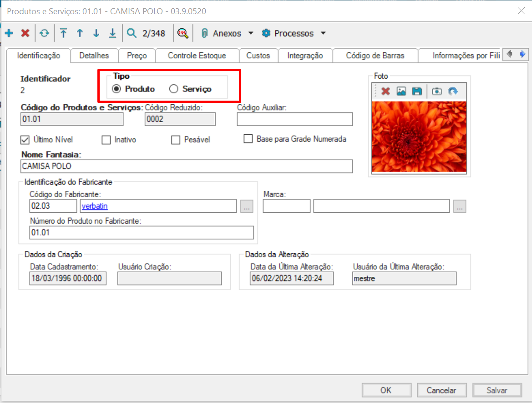Switch to Preço tab

[x=137, y=56]
